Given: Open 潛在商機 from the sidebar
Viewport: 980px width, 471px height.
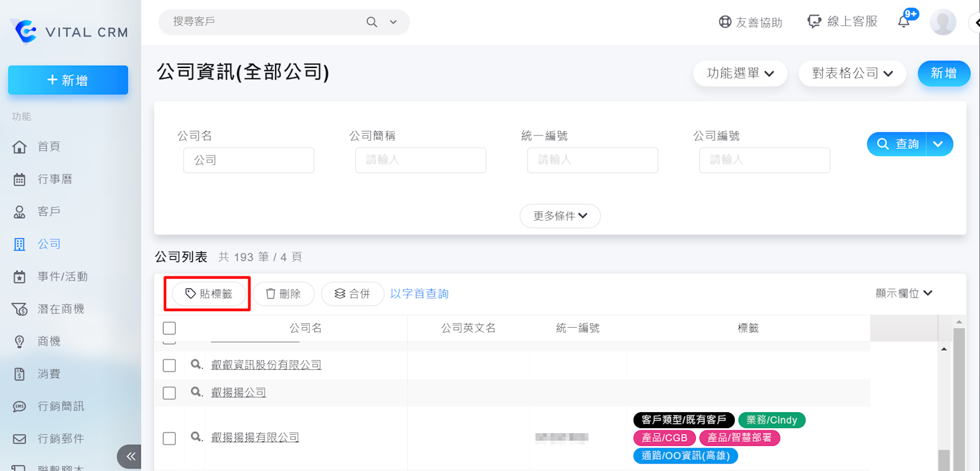Looking at the screenshot, I should (x=61, y=309).
